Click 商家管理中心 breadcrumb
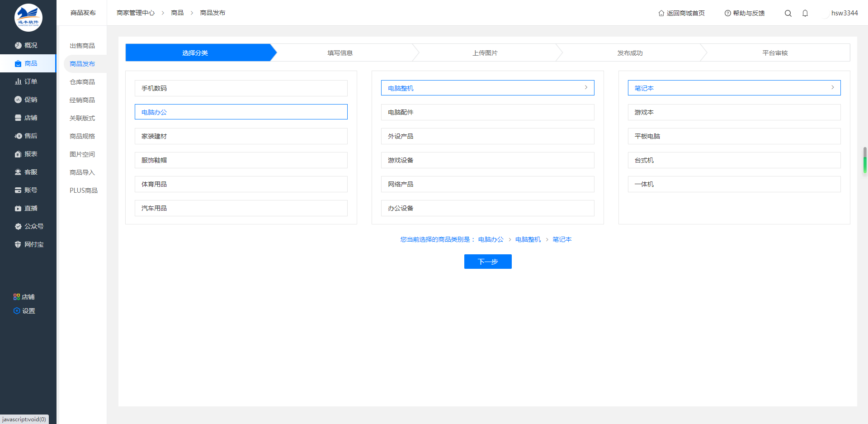This screenshot has width=868, height=424. (x=136, y=13)
